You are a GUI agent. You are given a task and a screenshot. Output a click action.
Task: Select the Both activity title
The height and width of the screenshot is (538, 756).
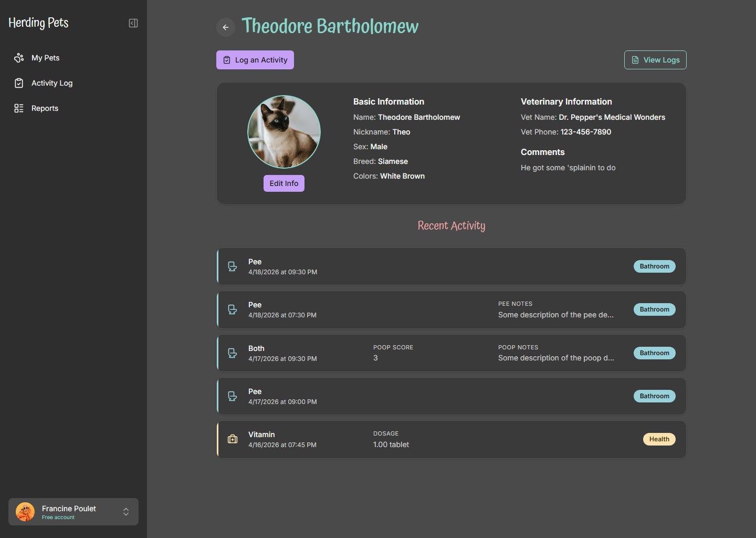256,348
